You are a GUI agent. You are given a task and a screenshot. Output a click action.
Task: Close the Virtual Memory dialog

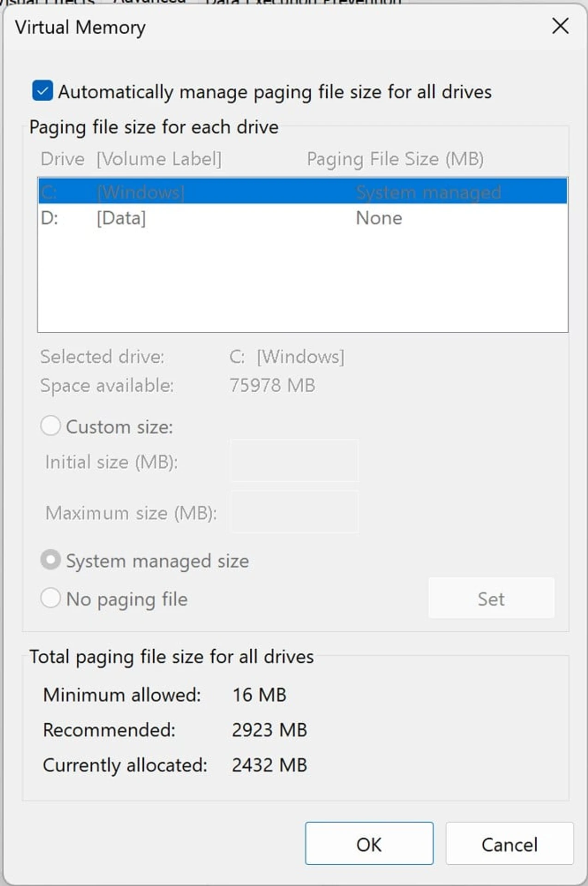pyautogui.click(x=560, y=26)
